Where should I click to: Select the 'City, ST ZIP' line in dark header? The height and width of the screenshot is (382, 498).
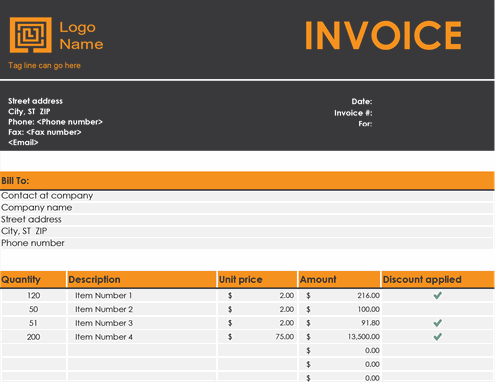click(x=29, y=111)
